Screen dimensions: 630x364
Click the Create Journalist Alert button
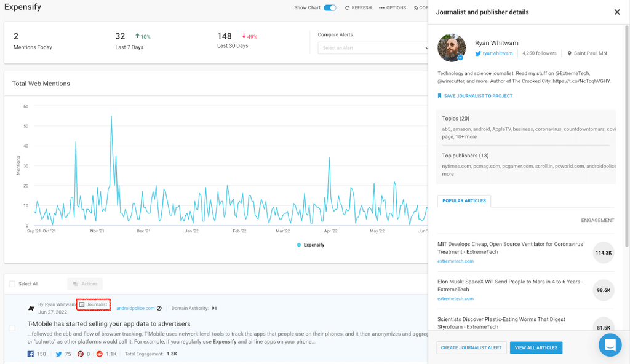471,348
